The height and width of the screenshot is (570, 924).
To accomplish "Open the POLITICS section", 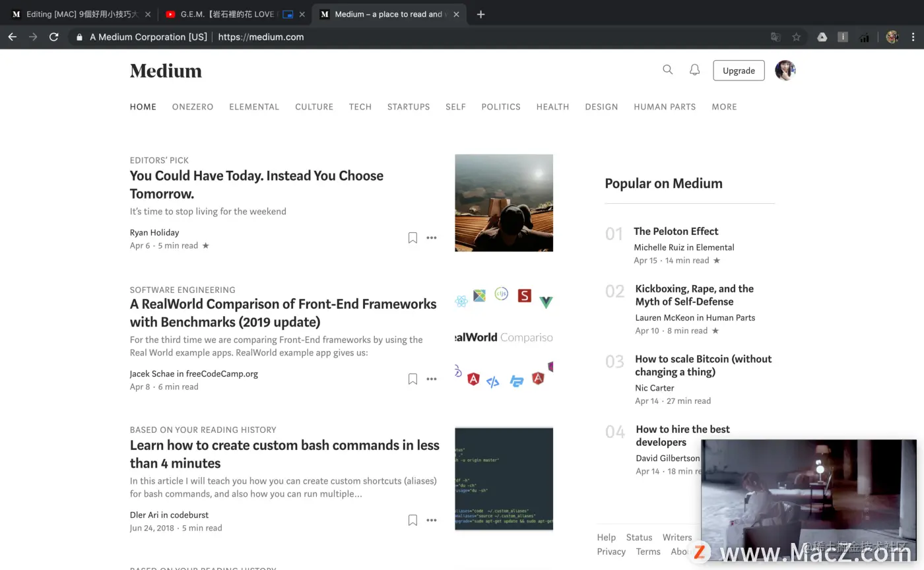I will 501,107.
